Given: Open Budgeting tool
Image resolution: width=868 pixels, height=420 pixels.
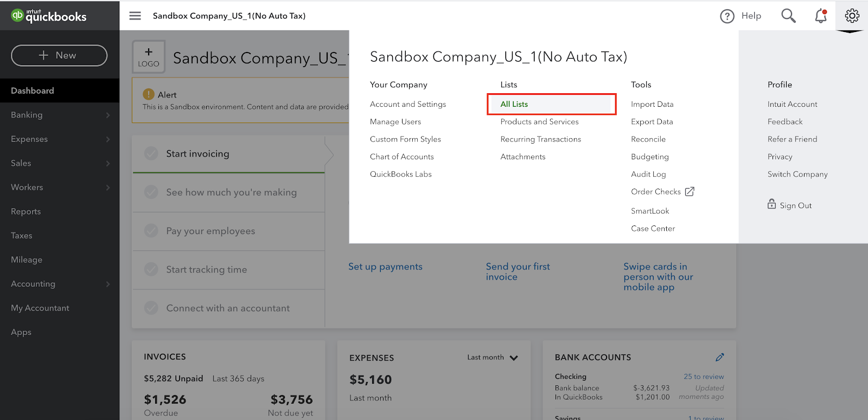Looking at the screenshot, I should [x=650, y=157].
